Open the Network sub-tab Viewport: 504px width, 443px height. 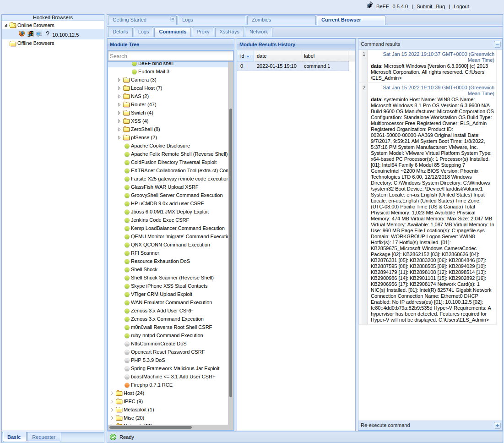click(x=259, y=32)
